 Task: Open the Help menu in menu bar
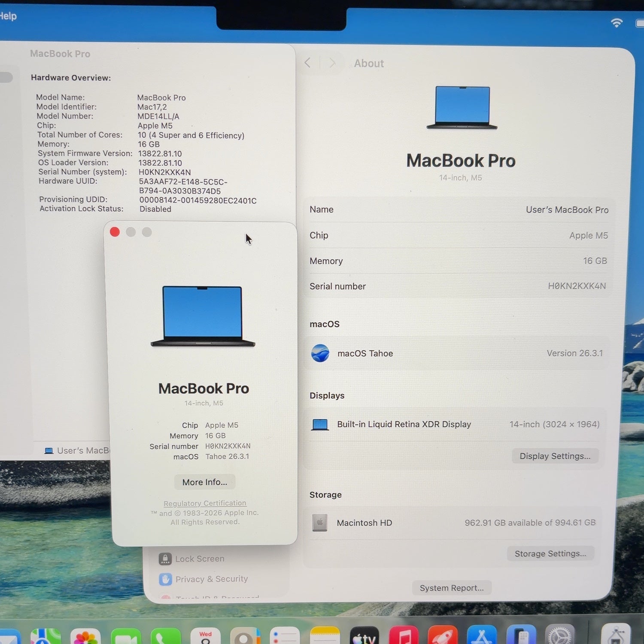pos(8,16)
